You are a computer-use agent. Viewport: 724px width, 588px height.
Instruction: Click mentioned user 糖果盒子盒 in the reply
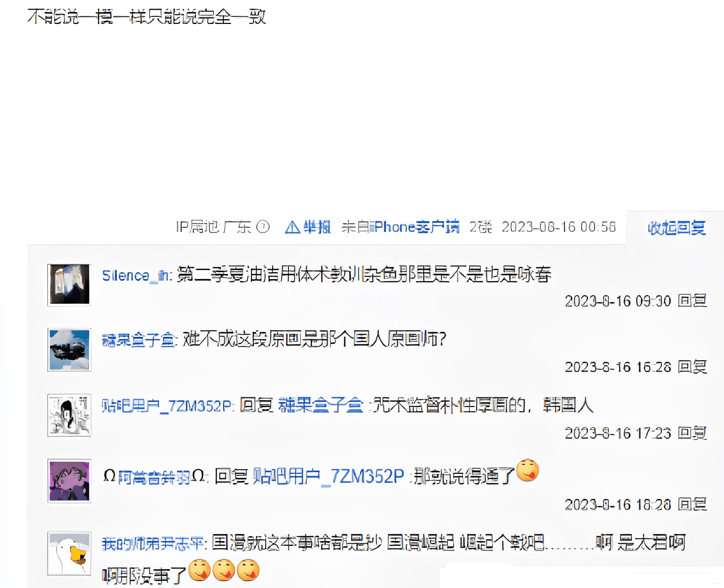321,405
